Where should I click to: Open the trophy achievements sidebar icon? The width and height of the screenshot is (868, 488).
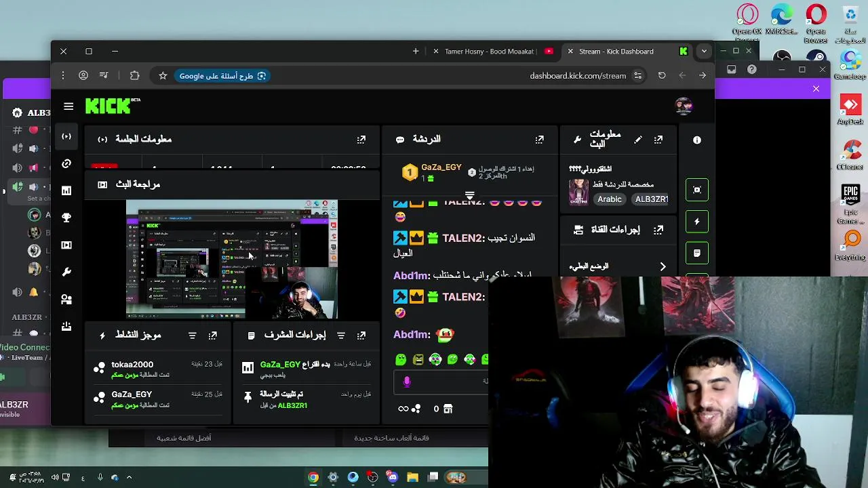point(66,218)
